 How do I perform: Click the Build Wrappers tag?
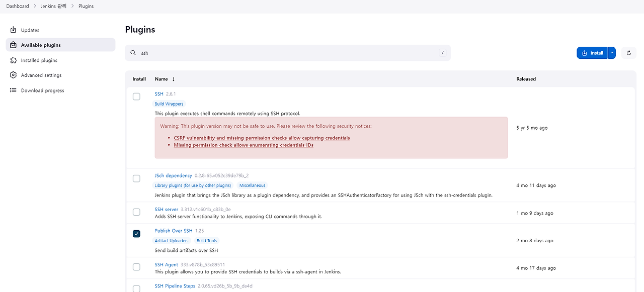[169, 104]
